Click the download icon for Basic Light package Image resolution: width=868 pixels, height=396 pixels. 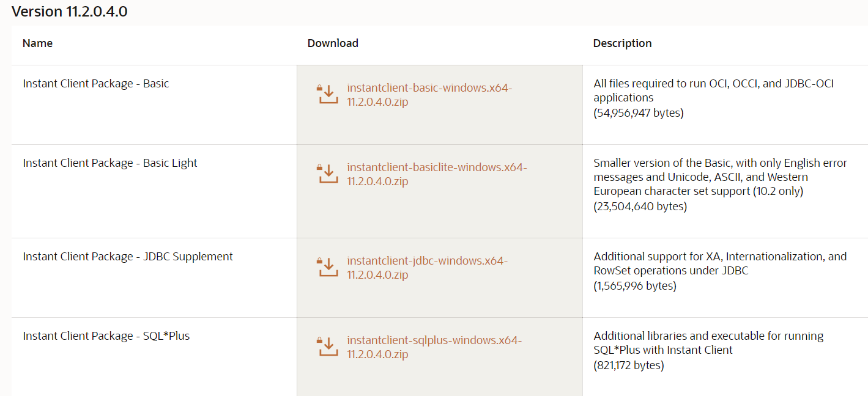coord(328,174)
